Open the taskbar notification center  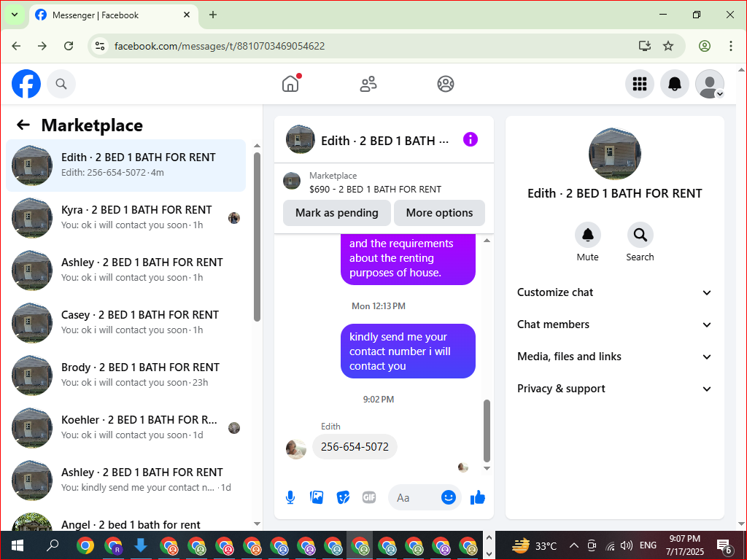[724, 545]
